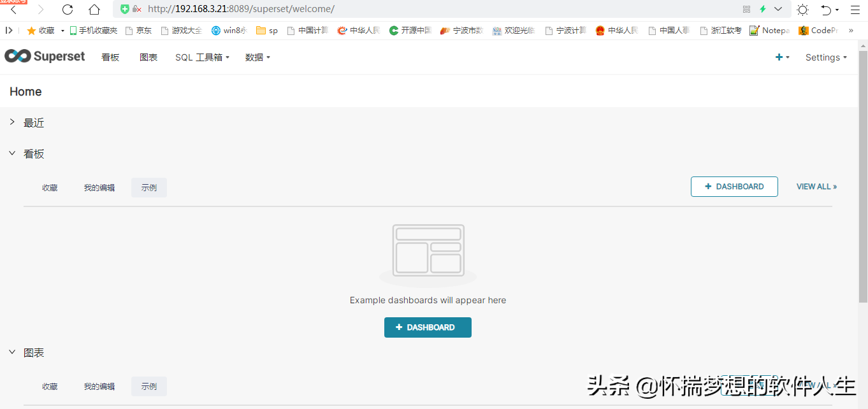Image resolution: width=868 pixels, height=409 pixels.
Task: Click VIEW ALL link in 看板 section
Action: 816,187
